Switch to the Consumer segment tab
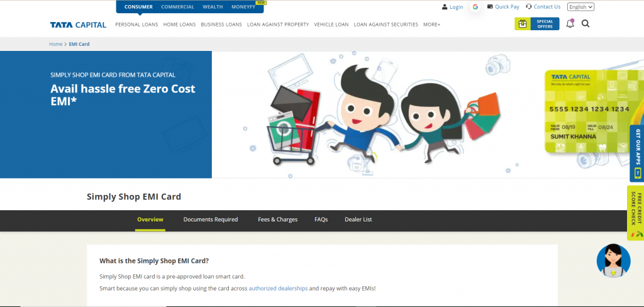644x307 pixels. click(x=138, y=7)
